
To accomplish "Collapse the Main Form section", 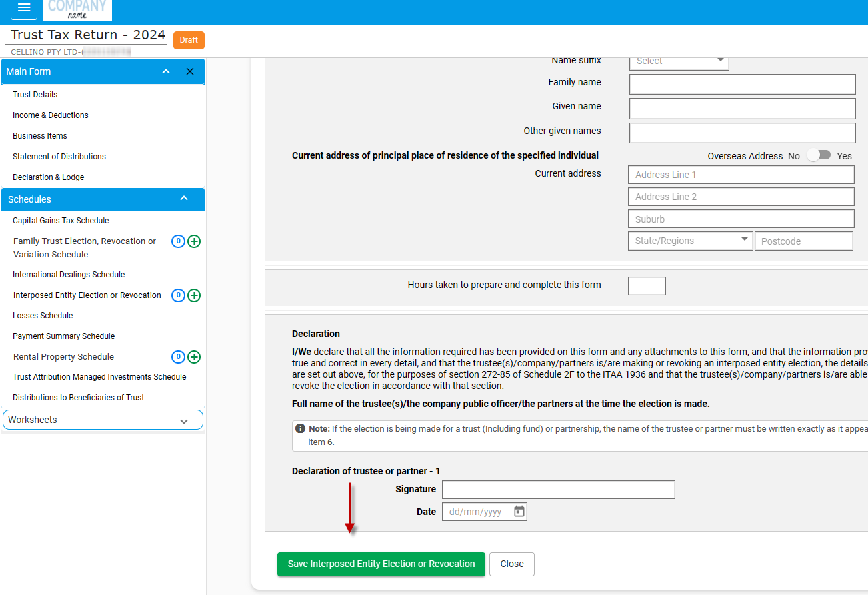I will (166, 71).
